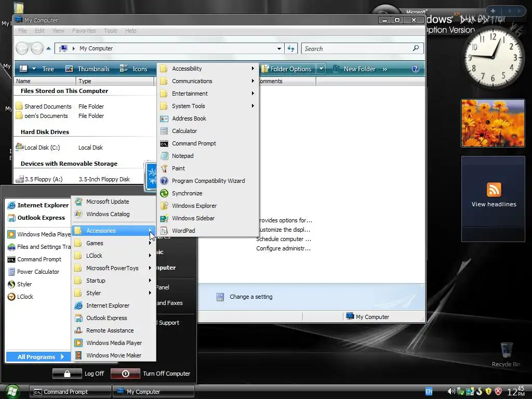Switch to Icons view in toolbar
The height and width of the screenshot is (399, 532).
click(x=134, y=69)
